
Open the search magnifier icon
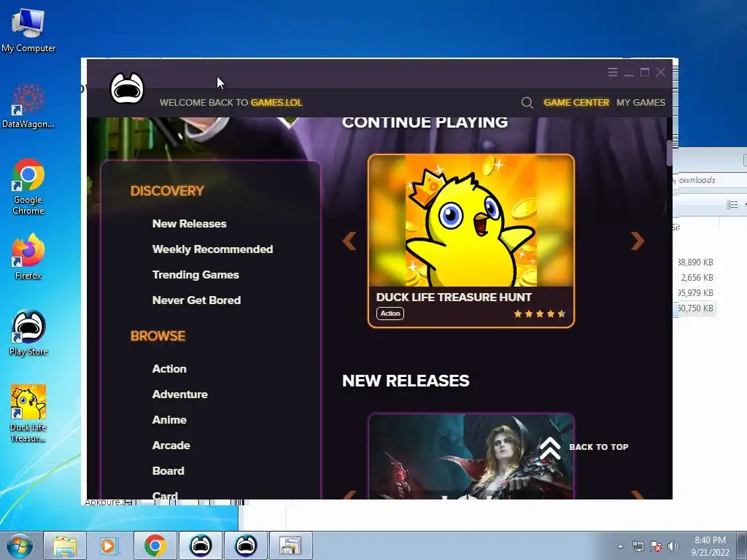click(527, 102)
